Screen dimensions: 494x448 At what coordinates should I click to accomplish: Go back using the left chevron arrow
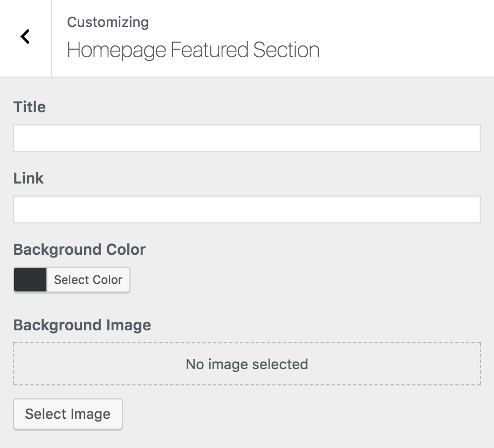pyautogui.click(x=25, y=37)
